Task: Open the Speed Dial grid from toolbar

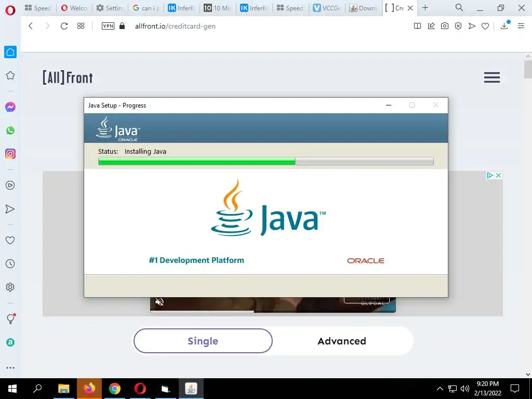Action: tap(81, 26)
